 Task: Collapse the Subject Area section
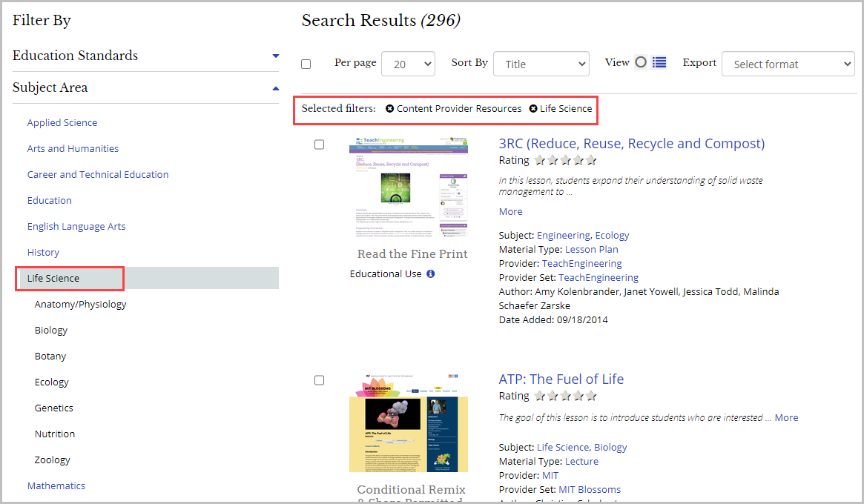point(145,87)
